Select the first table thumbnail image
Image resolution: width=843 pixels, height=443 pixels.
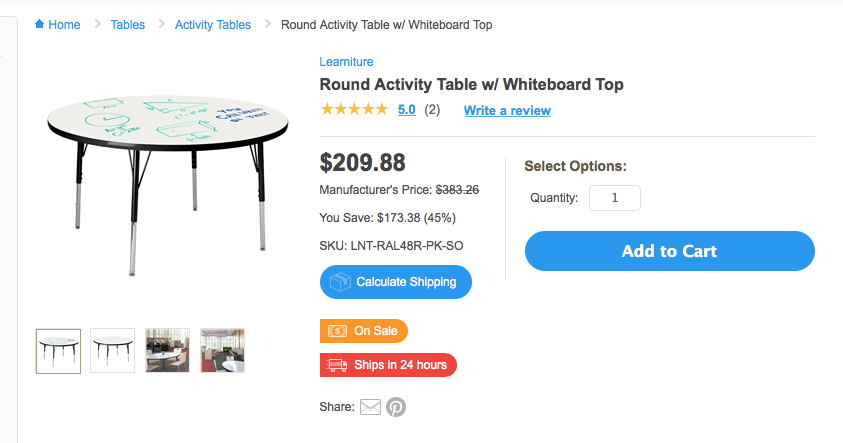(x=58, y=351)
